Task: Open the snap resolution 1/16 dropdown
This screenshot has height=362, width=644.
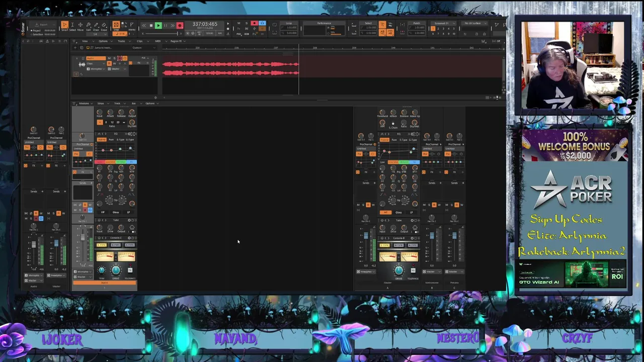Action: click(x=120, y=34)
